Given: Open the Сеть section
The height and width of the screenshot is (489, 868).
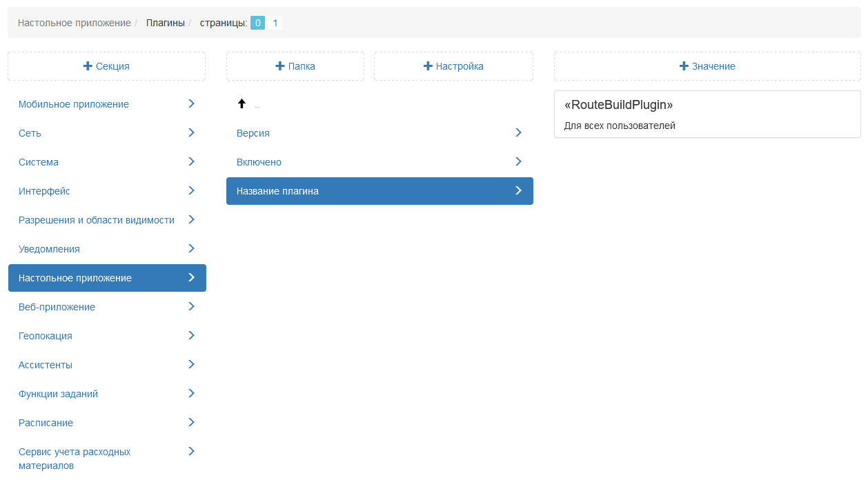Looking at the screenshot, I should [x=30, y=133].
